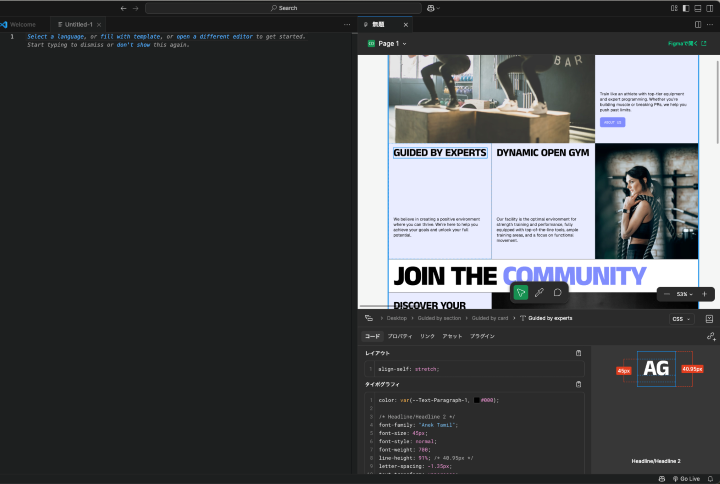720x484 pixels.
Task: Select the Figma Comment tool
Action: (557, 293)
